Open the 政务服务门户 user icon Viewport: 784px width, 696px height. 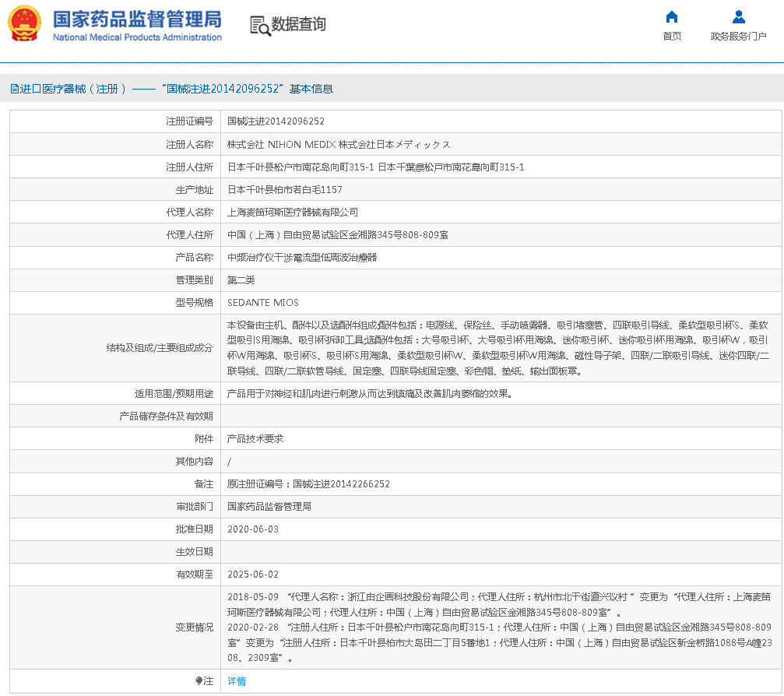click(739, 17)
